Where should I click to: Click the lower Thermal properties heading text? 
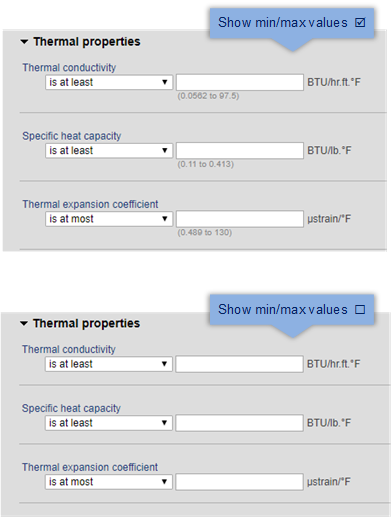click(x=86, y=324)
